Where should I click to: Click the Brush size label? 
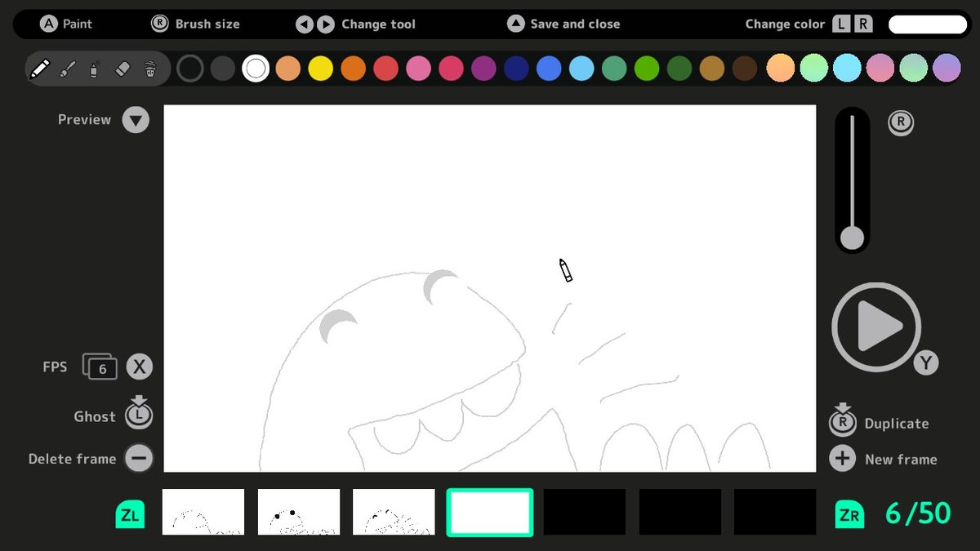(207, 24)
